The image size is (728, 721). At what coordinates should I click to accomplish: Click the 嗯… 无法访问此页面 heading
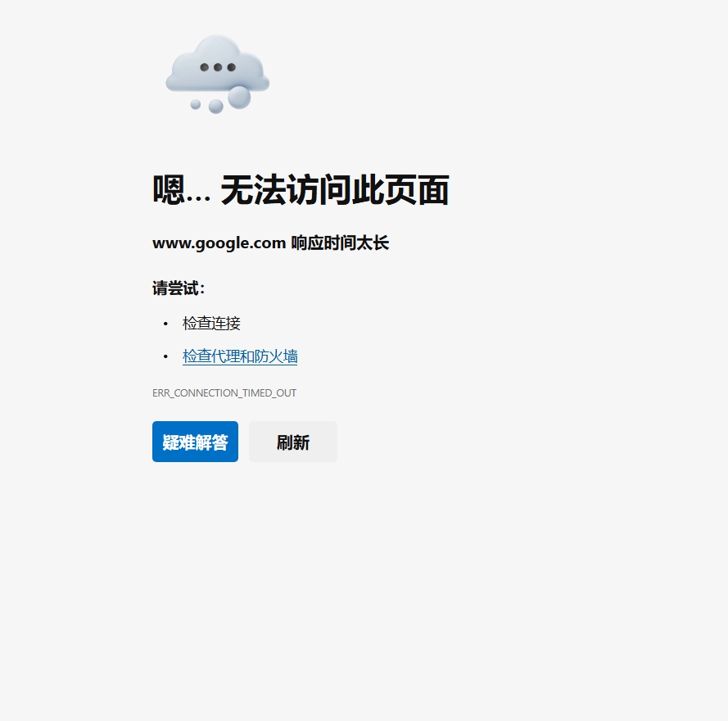(x=301, y=189)
